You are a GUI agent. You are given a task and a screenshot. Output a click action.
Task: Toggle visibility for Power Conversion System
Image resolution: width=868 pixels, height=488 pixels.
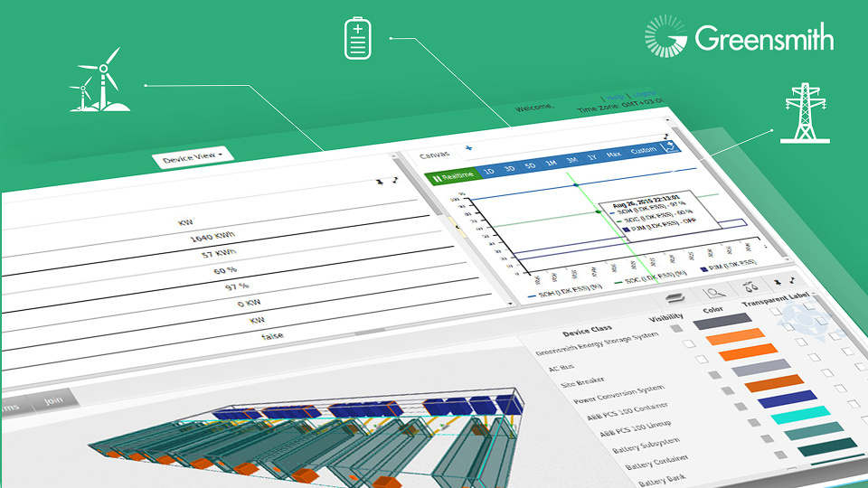pos(714,375)
